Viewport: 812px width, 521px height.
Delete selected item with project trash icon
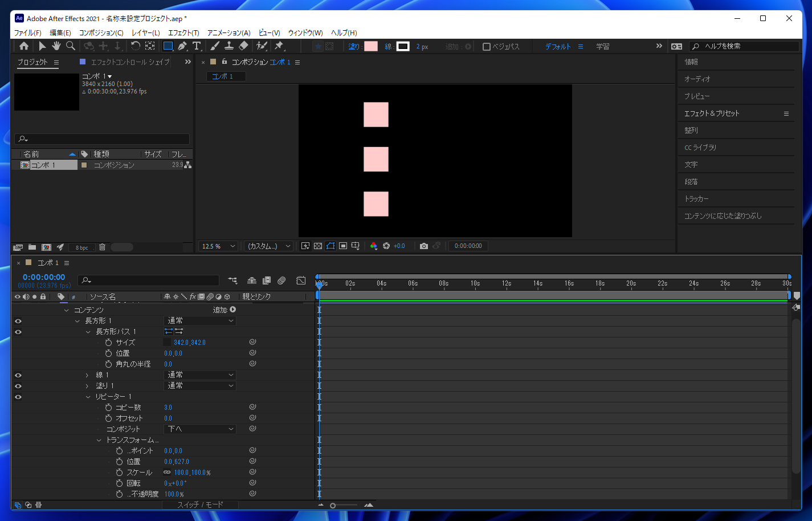coord(103,247)
